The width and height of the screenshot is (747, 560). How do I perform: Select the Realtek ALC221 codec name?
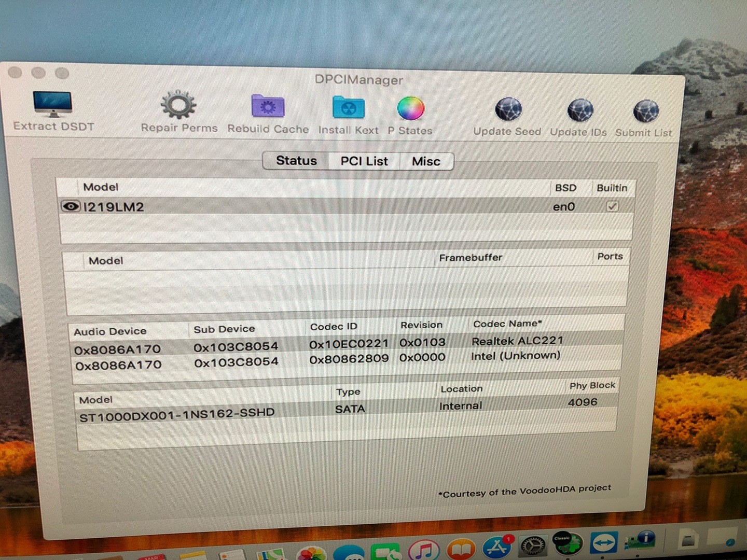[x=517, y=341]
